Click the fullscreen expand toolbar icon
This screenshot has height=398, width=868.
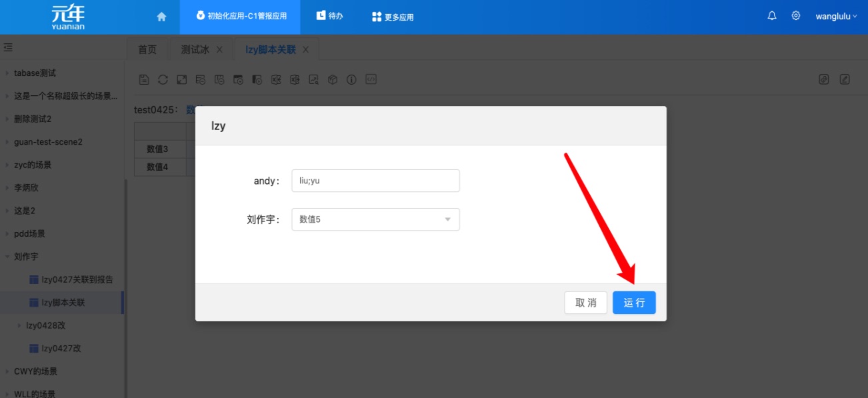pos(181,79)
